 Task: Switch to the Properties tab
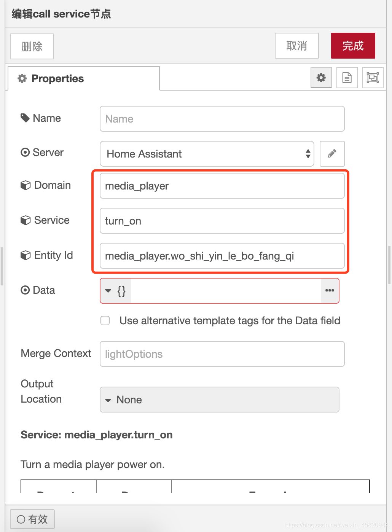84,78
